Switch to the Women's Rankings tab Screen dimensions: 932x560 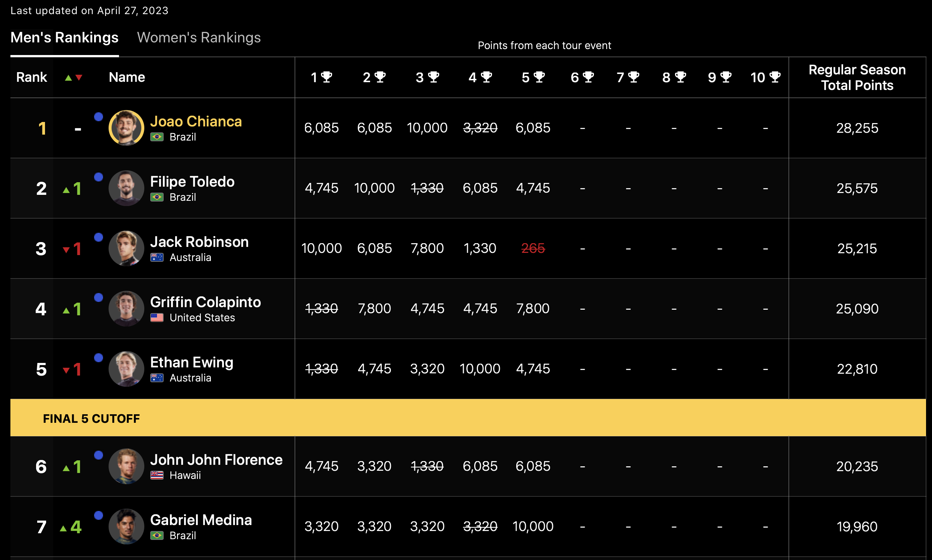click(x=199, y=38)
